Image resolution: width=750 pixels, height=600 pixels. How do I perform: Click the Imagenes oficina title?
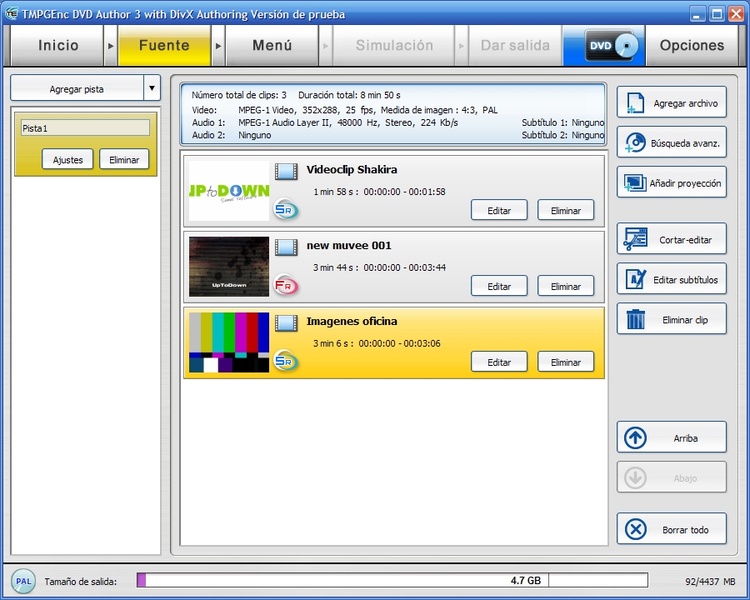click(x=352, y=321)
